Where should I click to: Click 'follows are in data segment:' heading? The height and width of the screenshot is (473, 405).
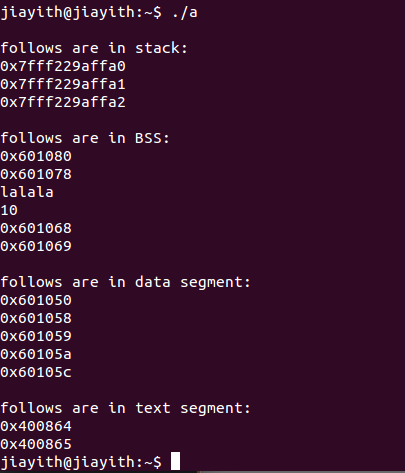pos(125,282)
